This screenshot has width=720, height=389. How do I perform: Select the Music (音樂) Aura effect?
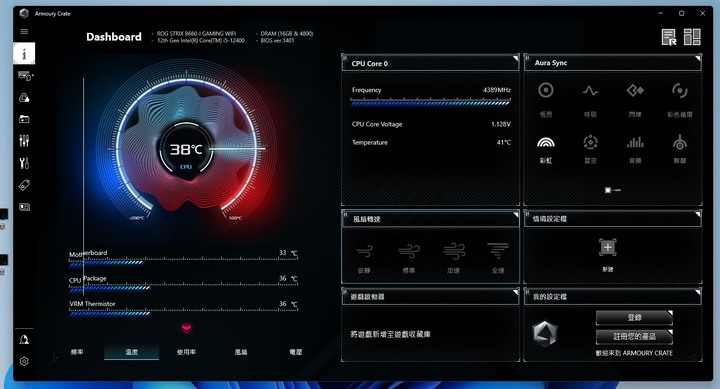[635, 142]
